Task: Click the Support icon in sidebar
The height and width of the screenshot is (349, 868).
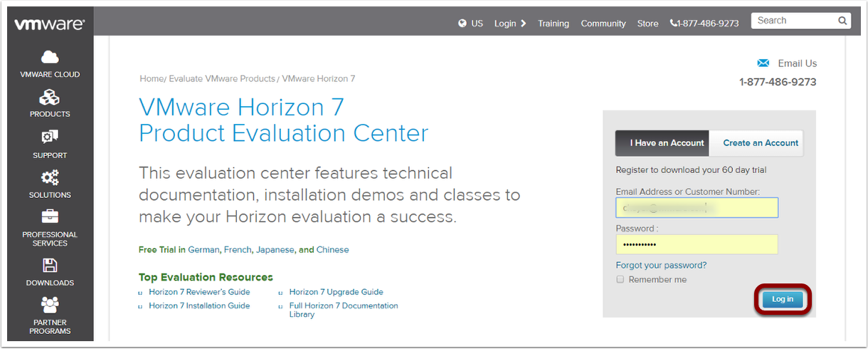Action: click(50, 137)
